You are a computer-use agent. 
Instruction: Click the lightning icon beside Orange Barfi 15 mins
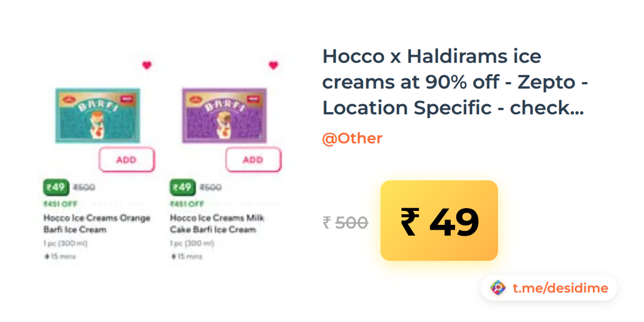[x=47, y=257]
